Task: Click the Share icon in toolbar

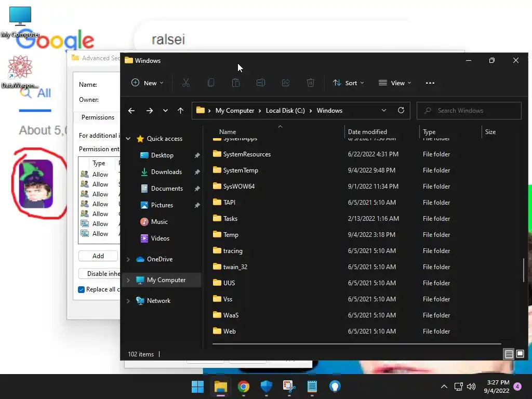Action: (286, 83)
